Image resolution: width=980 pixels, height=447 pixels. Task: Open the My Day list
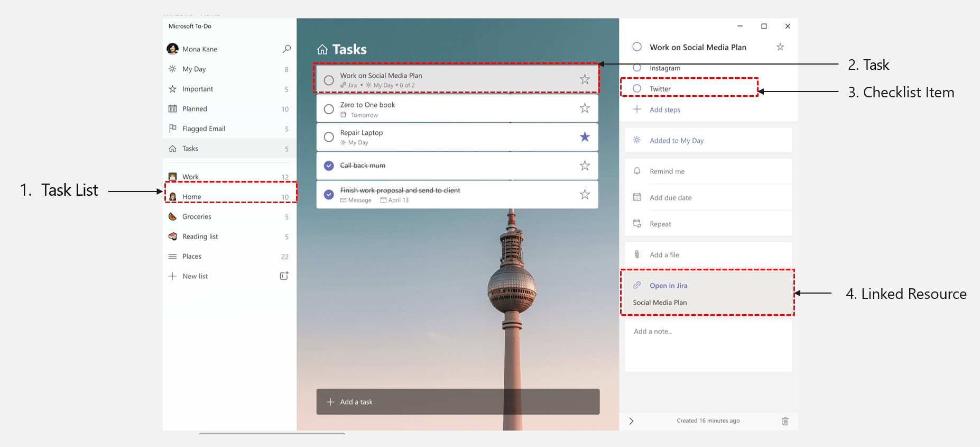[x=194, y=69]
